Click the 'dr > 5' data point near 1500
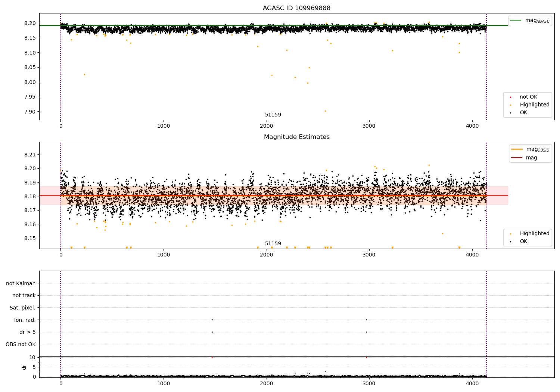This screenshot has width=560, height=392. coord(212,332)
